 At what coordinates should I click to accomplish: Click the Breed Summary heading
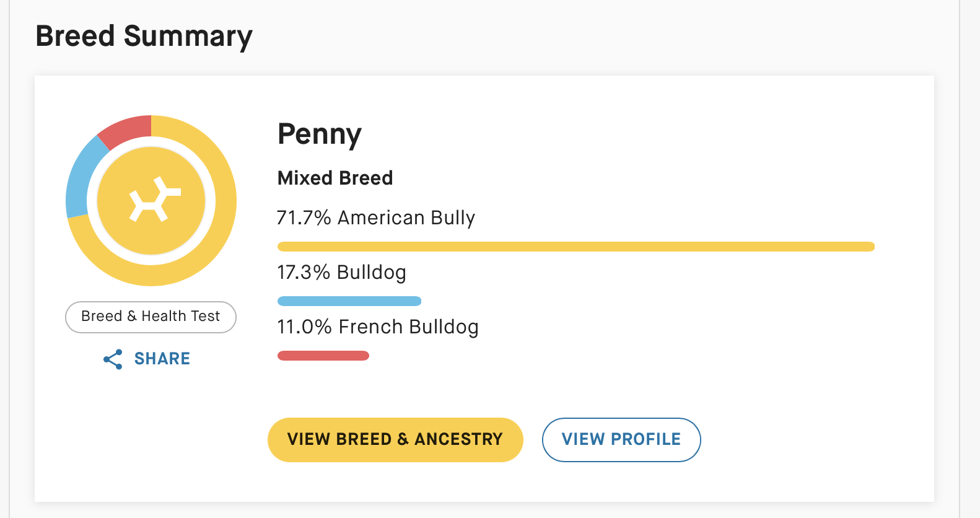tap(144, 36)
